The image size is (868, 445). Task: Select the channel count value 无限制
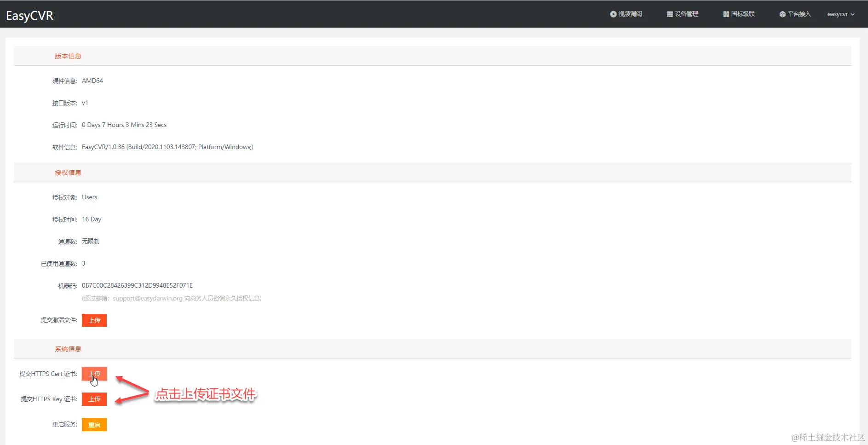(91, 241)
